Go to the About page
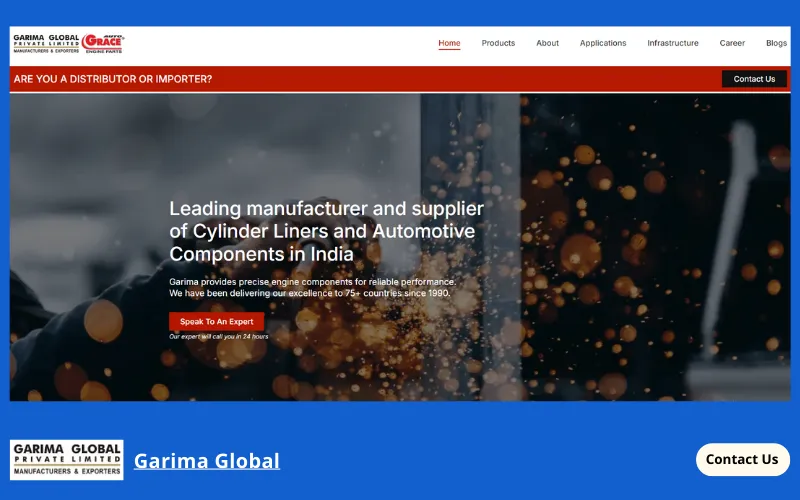This screenshot has height=500, width=800. pos(547,43)
